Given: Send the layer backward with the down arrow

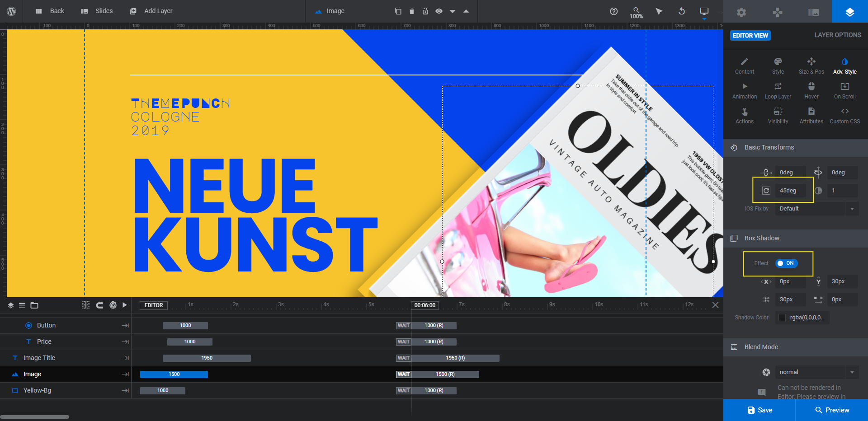Looking at the screenshot, I should (x=452, y=11).
